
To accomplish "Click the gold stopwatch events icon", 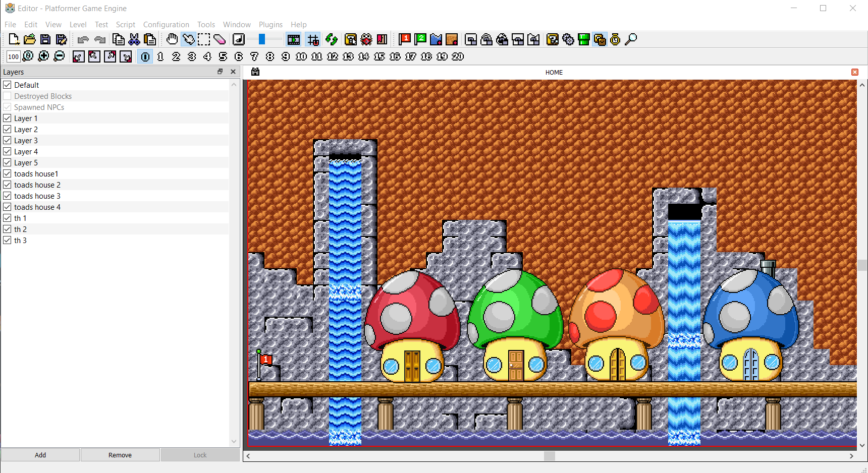I will pyautogui.click(x=615, y=39).
